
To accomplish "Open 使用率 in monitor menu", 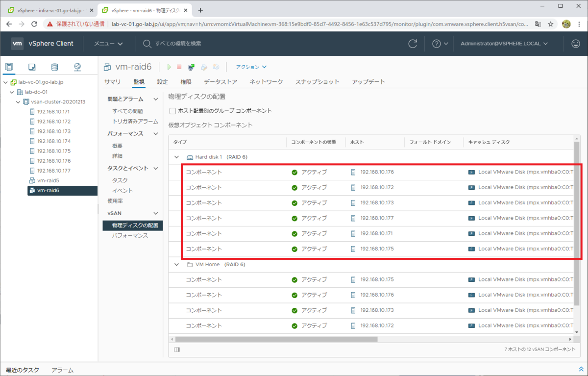I will 115,201.
